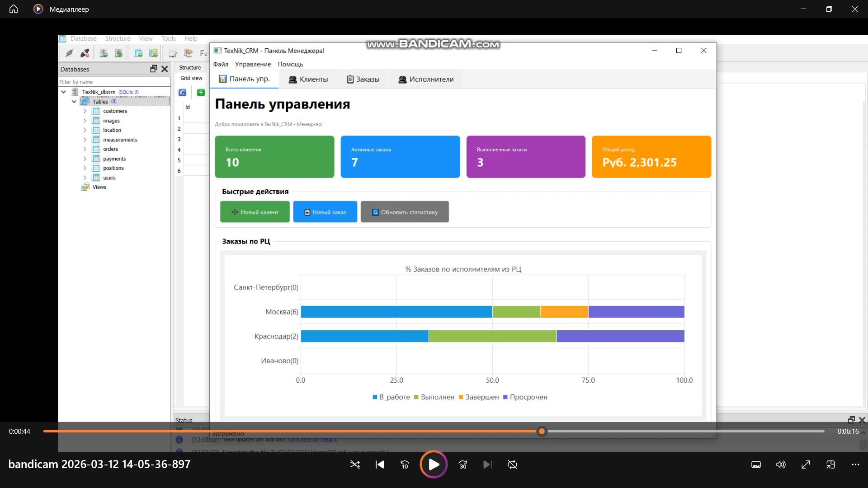Expand the orders table node
Viewport: 868px width, 488px height.
pyautogui.click(x=85, y=149)
